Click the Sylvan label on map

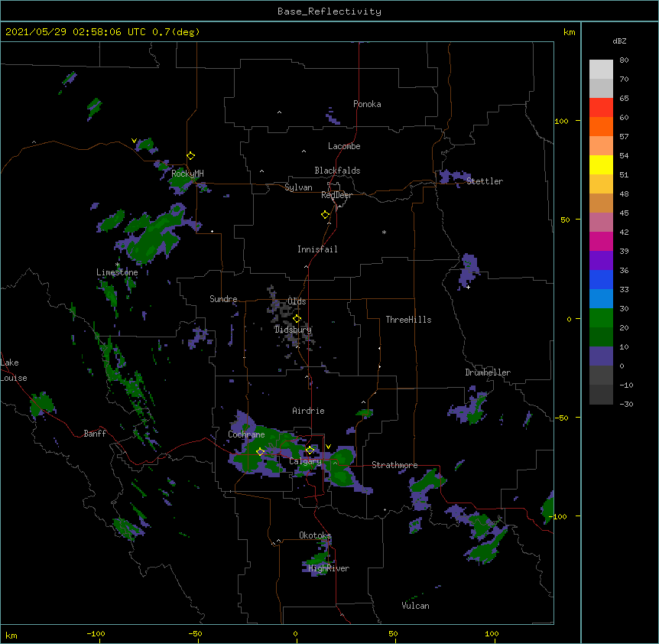(298, 187)
